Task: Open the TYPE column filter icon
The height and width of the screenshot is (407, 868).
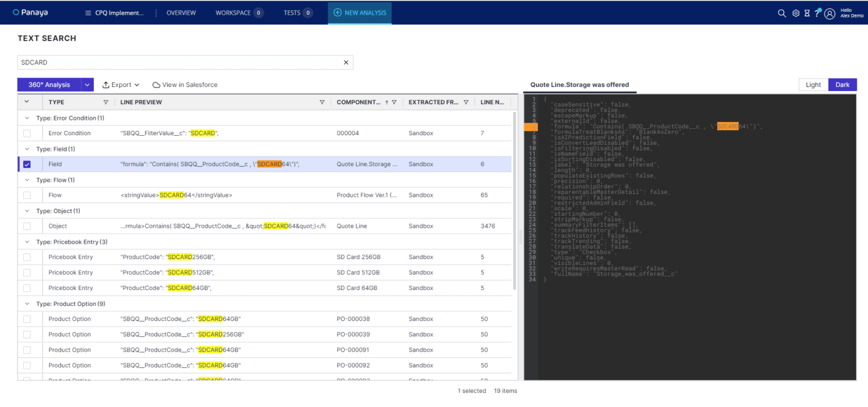Action: tap(106, 102)
